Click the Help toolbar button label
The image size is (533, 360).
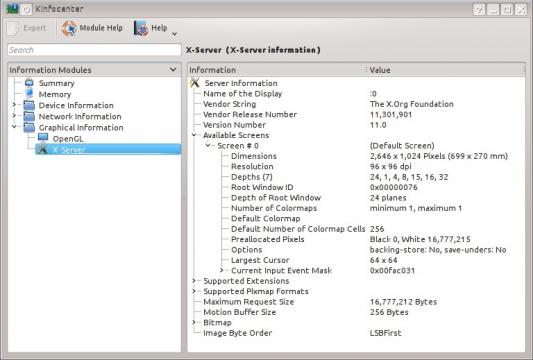pyautogui.click(x=159, y=28)
